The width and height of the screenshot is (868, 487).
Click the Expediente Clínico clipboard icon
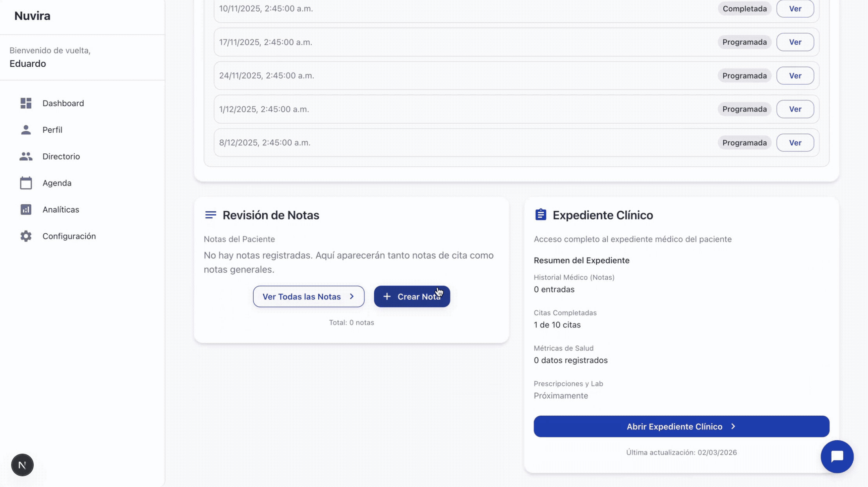[540, 214]
